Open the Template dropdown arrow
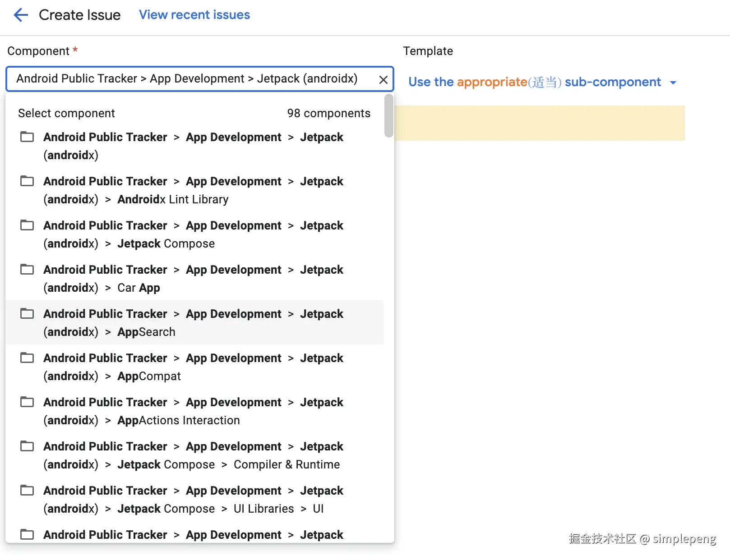 [x=673, y=83]
